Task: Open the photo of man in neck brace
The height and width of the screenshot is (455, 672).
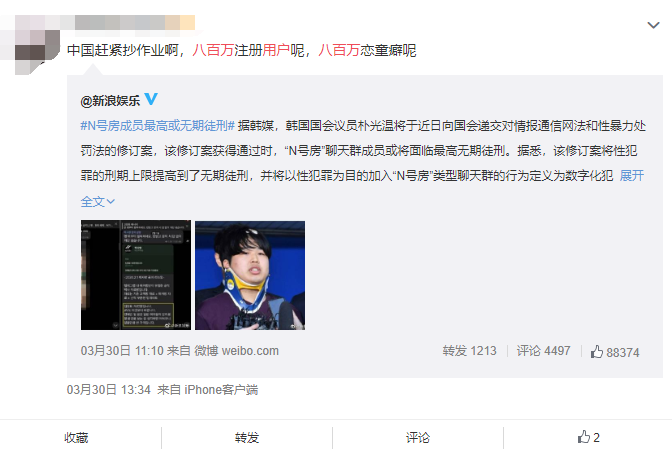Action: pos(250,275)
